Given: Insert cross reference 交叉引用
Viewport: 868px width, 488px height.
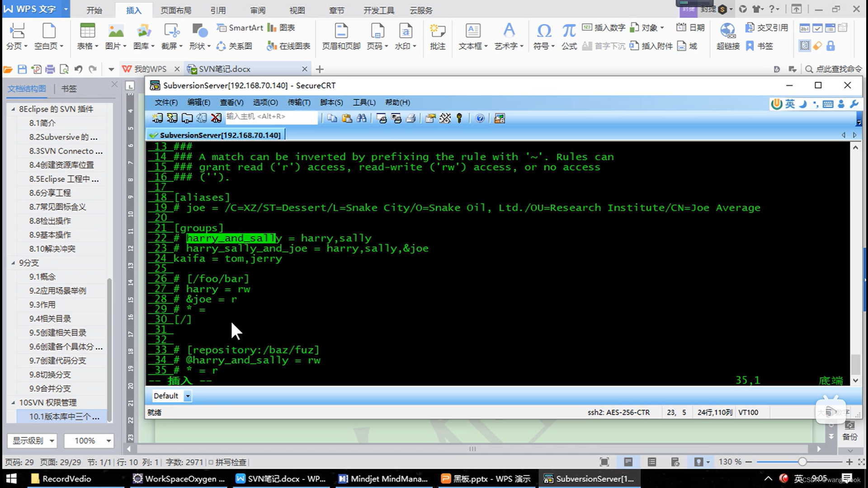Looking at the screenshot, I should pos(766,28).
